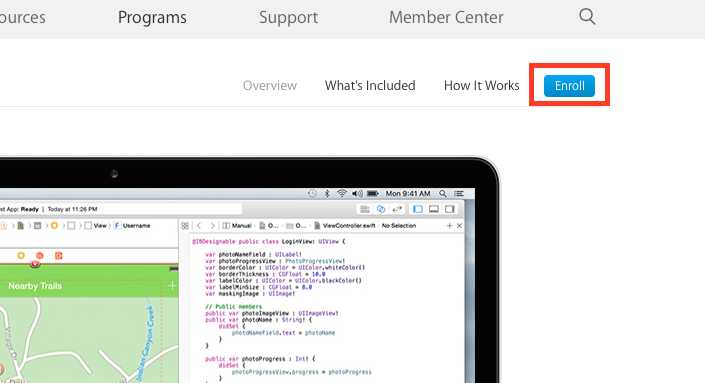Click the // Public members comment
The height and width of the screenshot is (383, 705).
pos(233,307)
